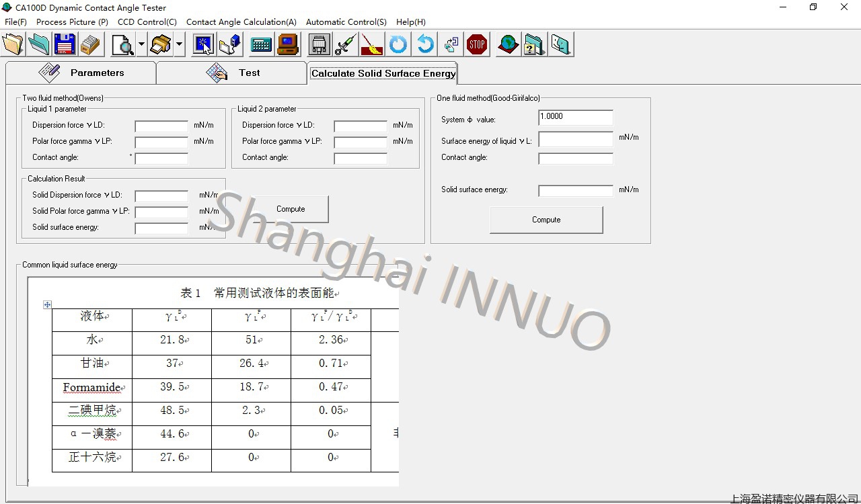Open the CCD Control menu
Viewport: 861px width, 504px height.
[147, 22]
